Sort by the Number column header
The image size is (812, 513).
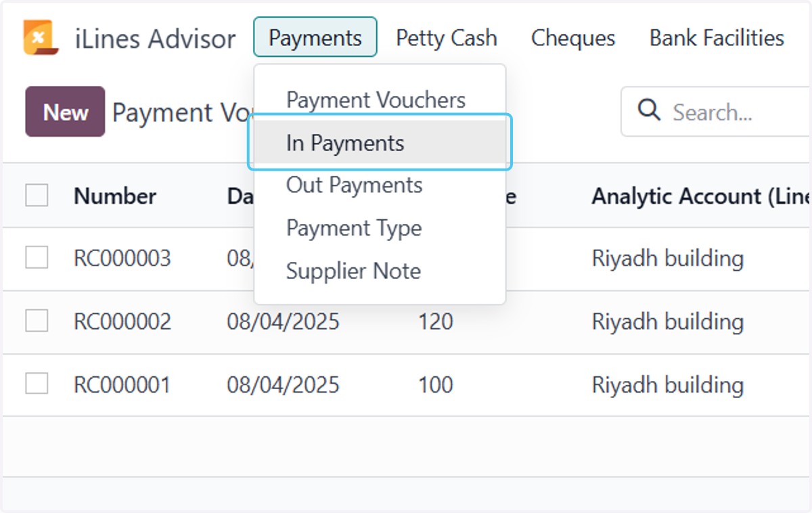point(115,196)
